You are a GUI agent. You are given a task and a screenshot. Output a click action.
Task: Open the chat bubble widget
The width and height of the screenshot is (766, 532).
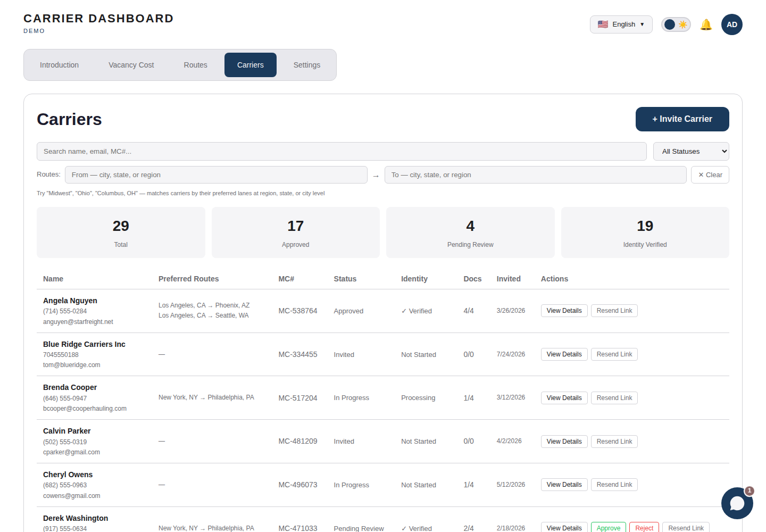(737, 503)
